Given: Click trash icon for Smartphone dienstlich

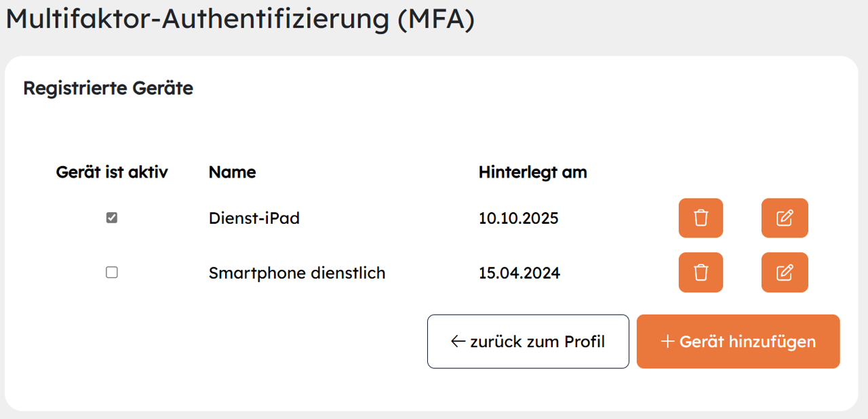Looking at the screenshot, I should pyautogui.click(x=701, y=273).
